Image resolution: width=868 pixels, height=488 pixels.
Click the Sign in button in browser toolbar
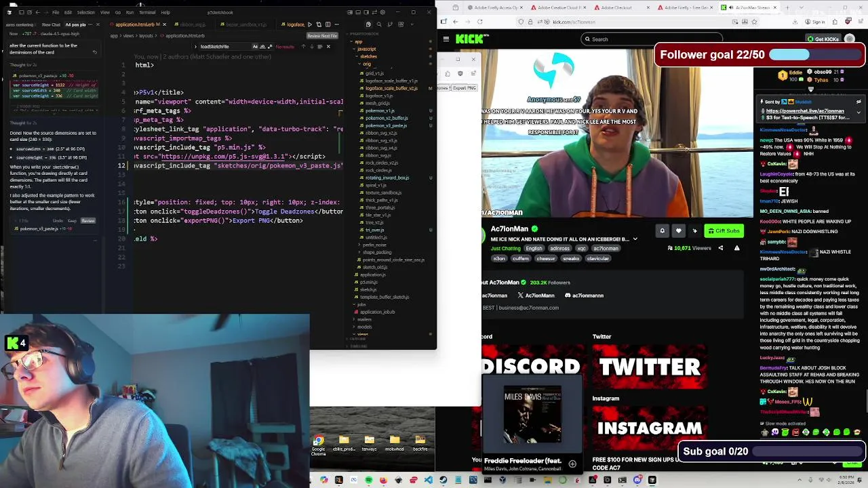click(816, 22)
